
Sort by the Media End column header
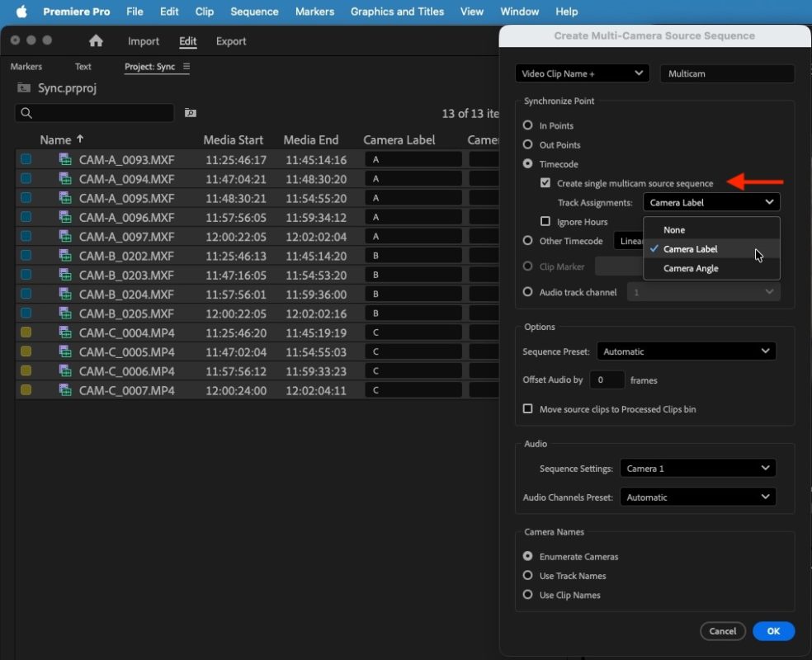tap(311, 139)
